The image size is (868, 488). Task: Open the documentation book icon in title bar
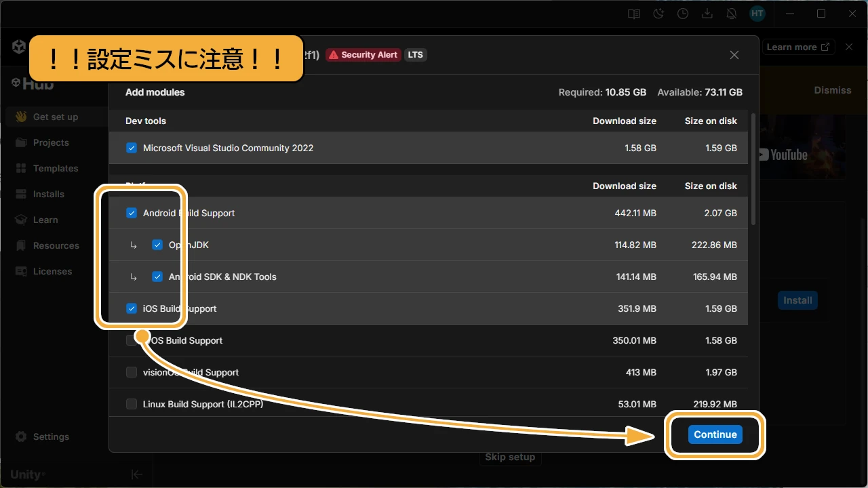click(x=634, y=14)
